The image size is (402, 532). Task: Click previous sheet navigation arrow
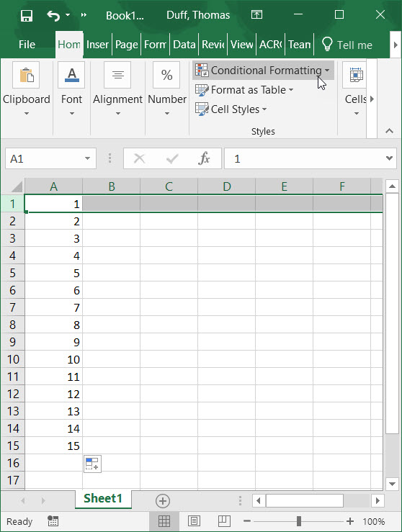(x=23, y=500)
